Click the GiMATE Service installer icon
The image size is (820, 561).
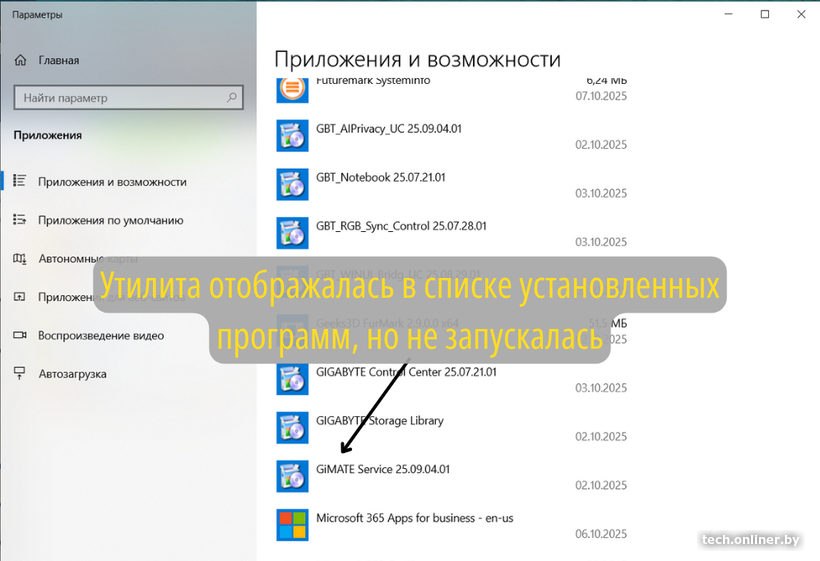292,476
